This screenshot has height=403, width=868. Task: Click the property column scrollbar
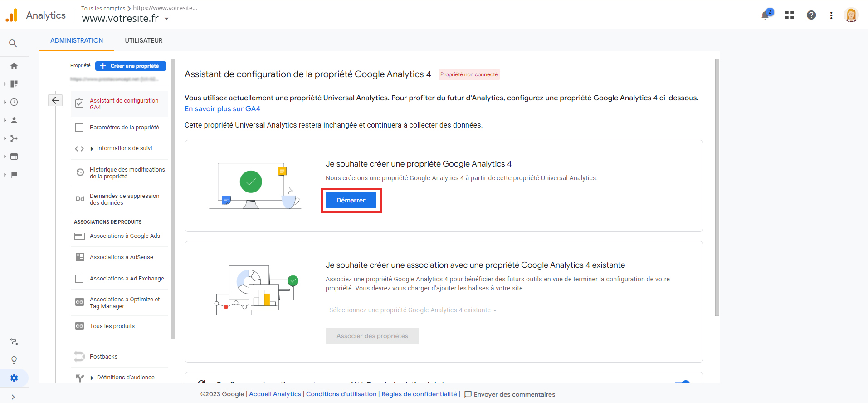173,199
